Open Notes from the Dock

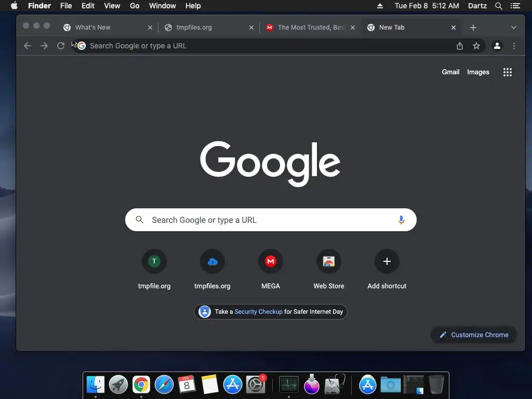(x=210, y=384)
